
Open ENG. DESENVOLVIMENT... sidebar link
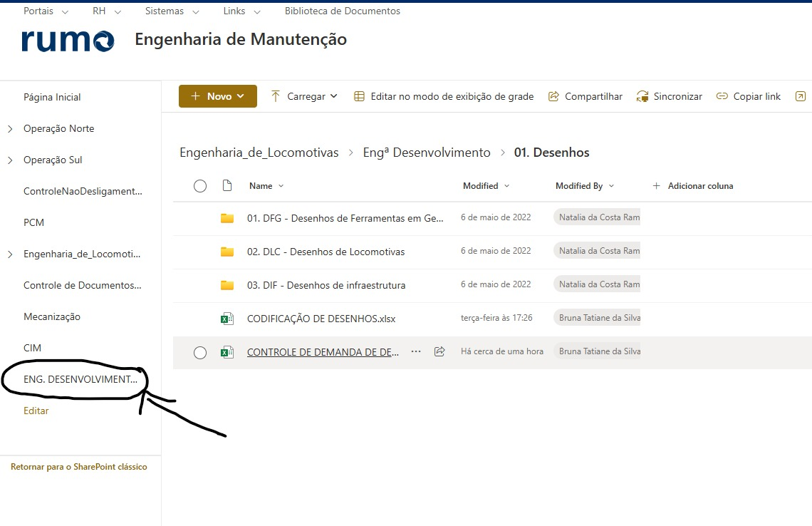click(80, 379)
